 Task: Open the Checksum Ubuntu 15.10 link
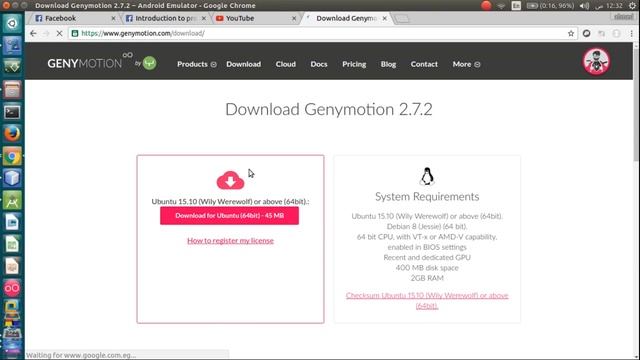427,300
